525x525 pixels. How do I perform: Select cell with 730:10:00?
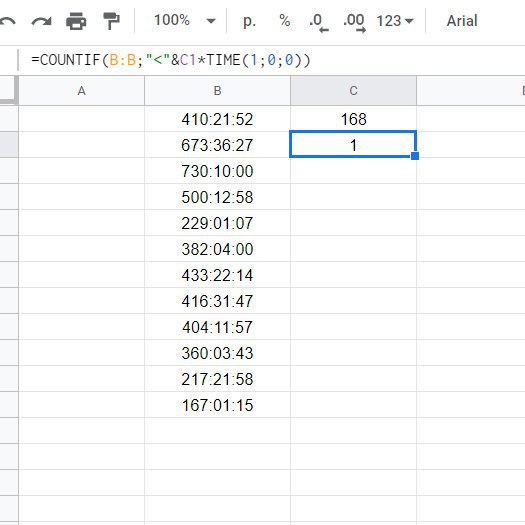[x=217, y=171]
